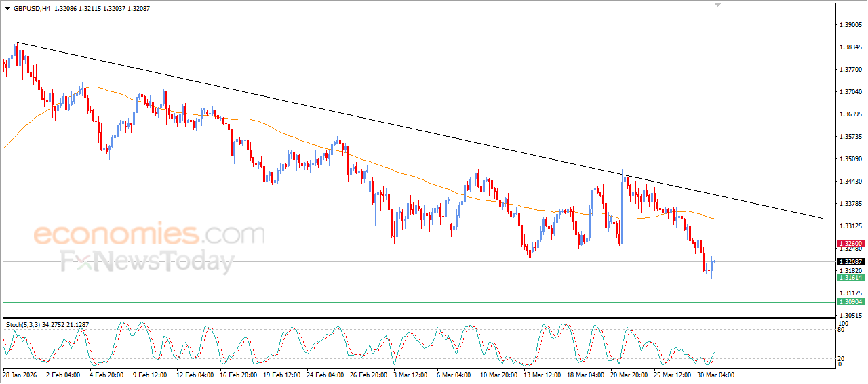Click the green 1.30904 price label
This screenshot has height=384, width=868.
[850, 302]
